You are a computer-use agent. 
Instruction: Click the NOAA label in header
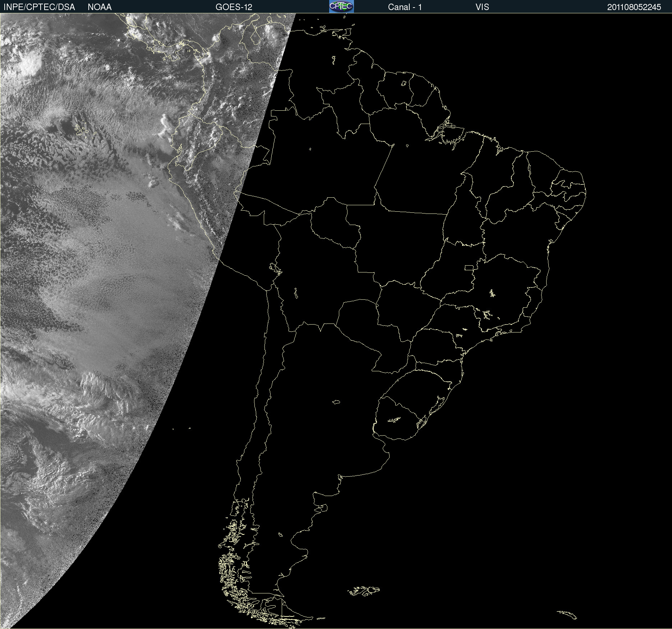click(x=100, y=7)
